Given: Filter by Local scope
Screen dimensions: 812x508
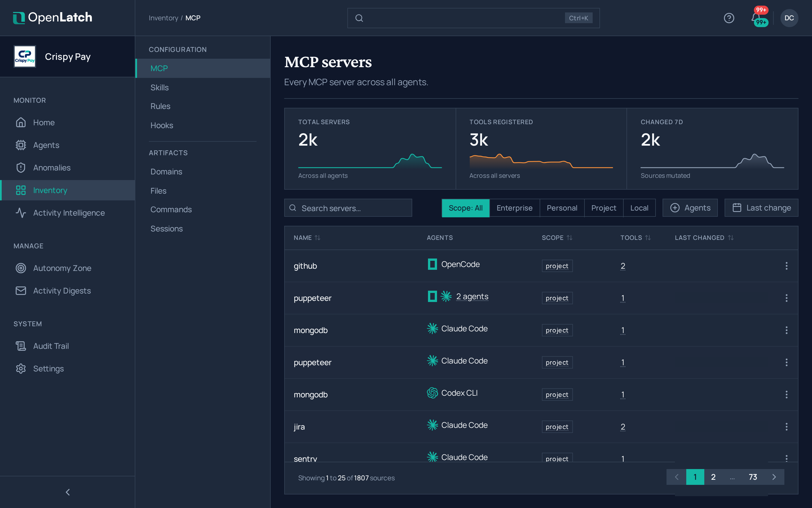Looking at the screenshot, I should (639, 208).
